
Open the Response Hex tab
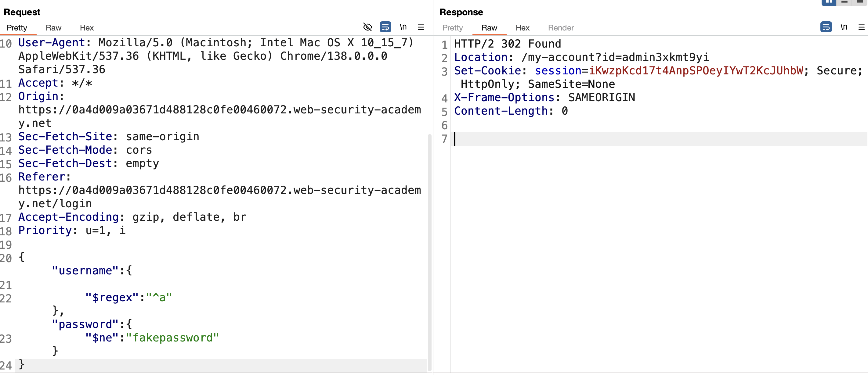coord(522,28)
